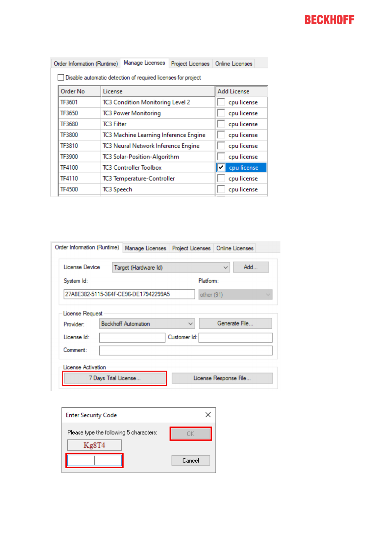Select row TC3 Condition Monitoring Level 2
This screenshot has height=554, width=392.
[x=146, y=102]
